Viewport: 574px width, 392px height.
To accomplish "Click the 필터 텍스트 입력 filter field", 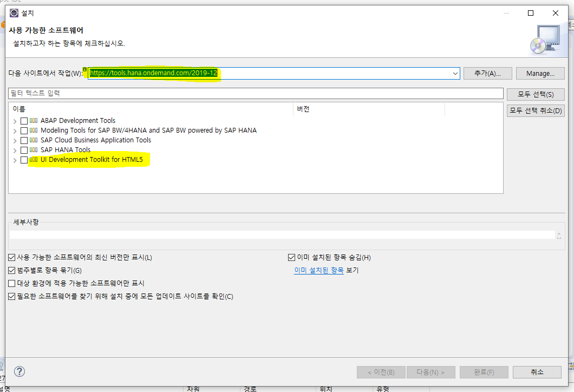I will (x=256, y=93).
